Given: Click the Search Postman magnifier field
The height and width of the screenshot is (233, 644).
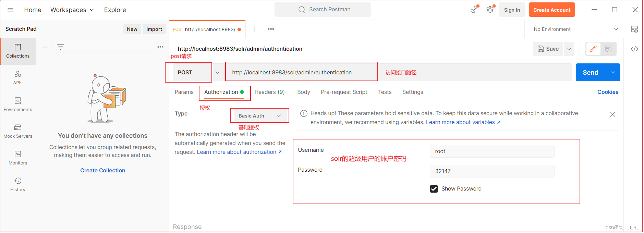Looking at the screenshot, I should [x=323, y=10].
